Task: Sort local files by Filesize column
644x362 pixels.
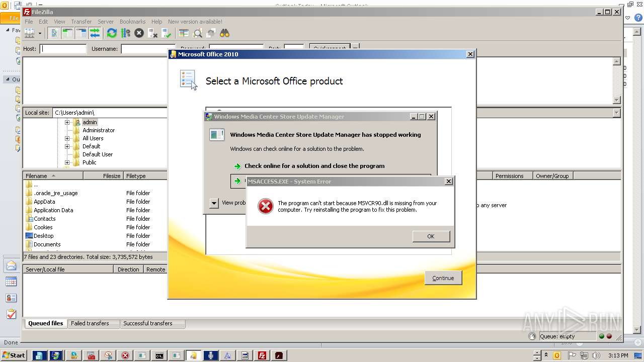Action: 103,176
